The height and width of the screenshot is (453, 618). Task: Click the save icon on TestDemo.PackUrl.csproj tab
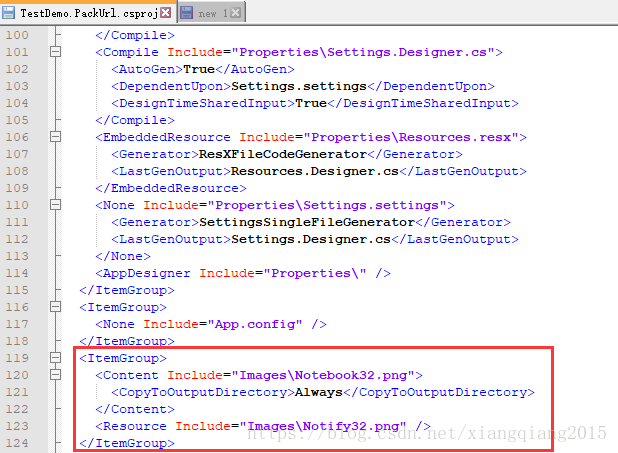click(x=8, y=13)
